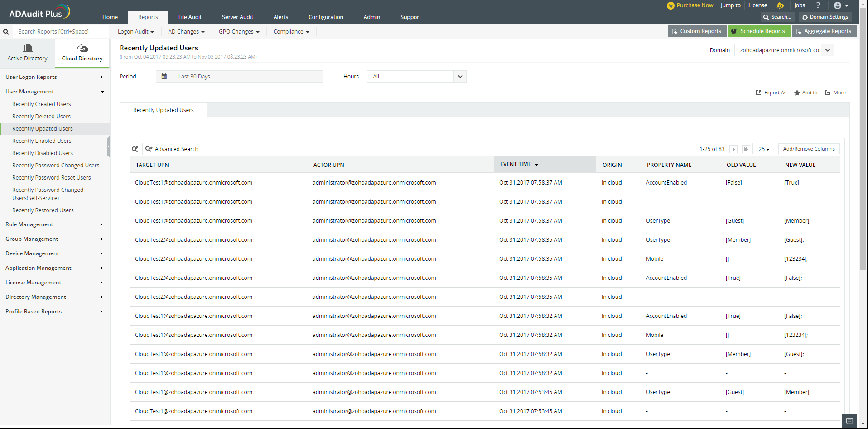The height and width of the screenshot is (429, 868).
Task: Switch to Active Directory view
Action: pos(28,53)
